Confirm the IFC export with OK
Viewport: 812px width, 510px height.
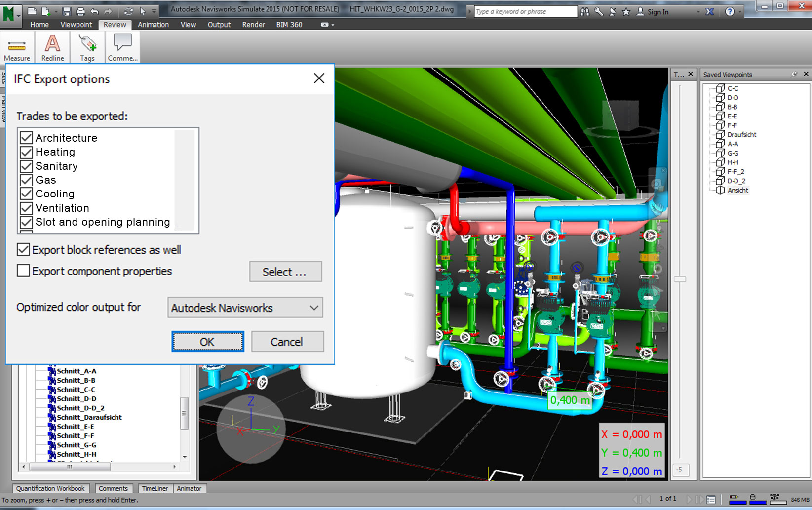[x=207, y=341]
